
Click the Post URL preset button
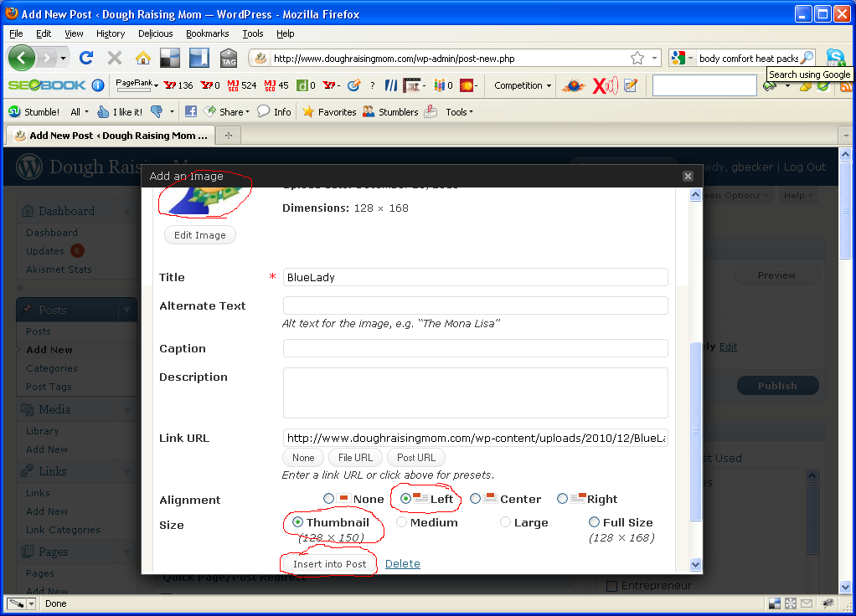[416, 457]
